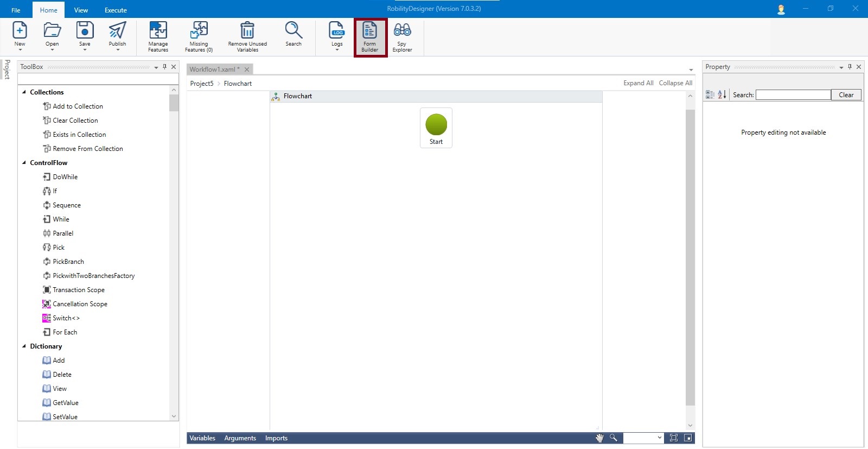Open the Form Builder tool

tap(370, 36)
